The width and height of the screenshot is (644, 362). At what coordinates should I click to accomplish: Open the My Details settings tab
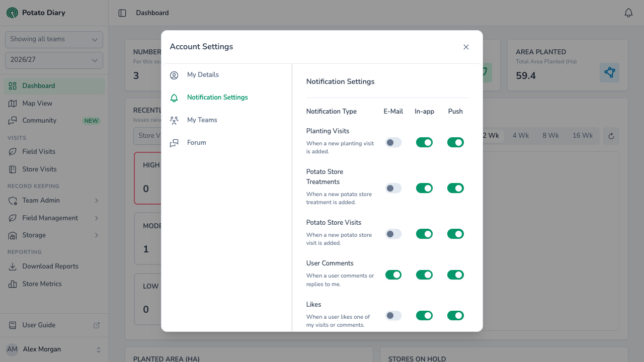[x=226, y=75]
